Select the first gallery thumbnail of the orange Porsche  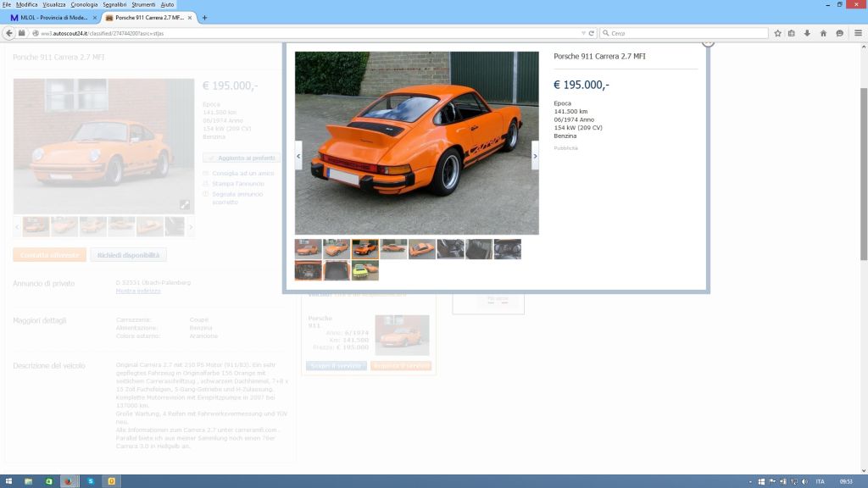pyautogui.click(x=309, y=249)
